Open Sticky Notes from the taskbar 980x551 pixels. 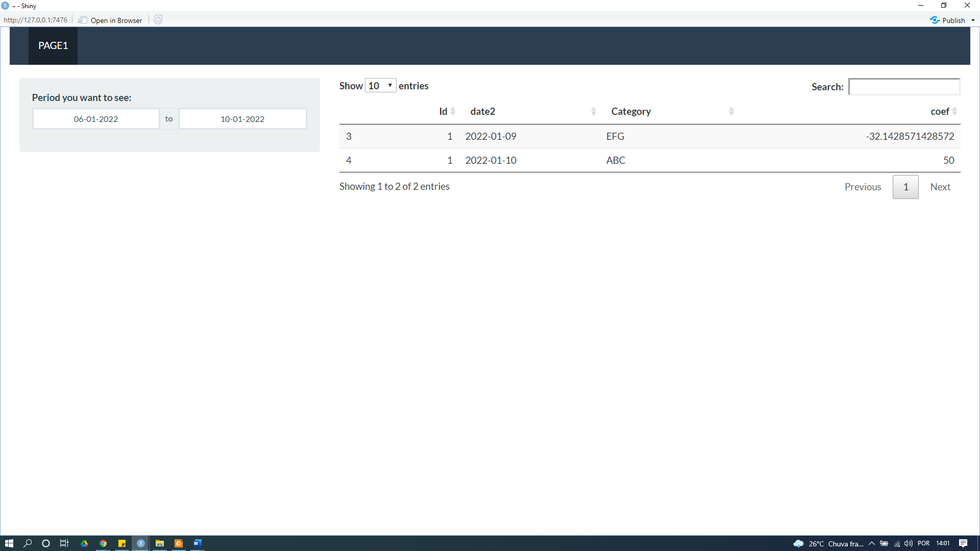[x=122, y=543]
